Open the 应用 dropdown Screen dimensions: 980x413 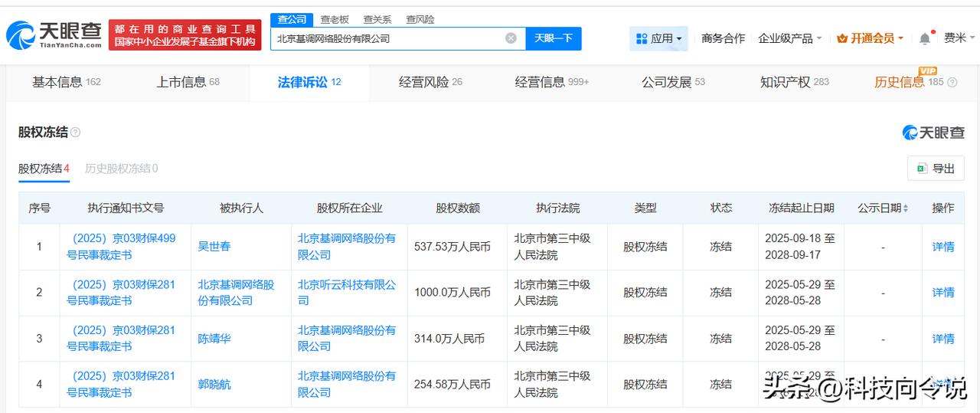point(658,38)
